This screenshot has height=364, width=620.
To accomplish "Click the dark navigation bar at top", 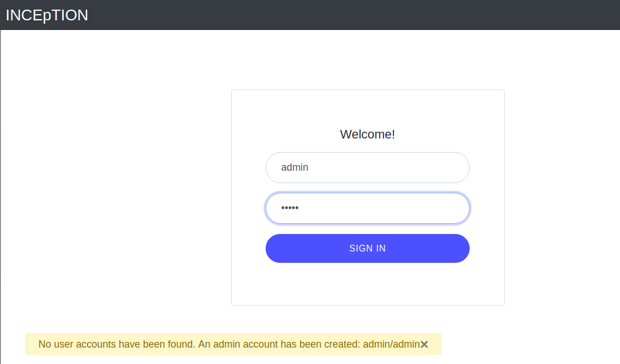I will coord(339,15).
